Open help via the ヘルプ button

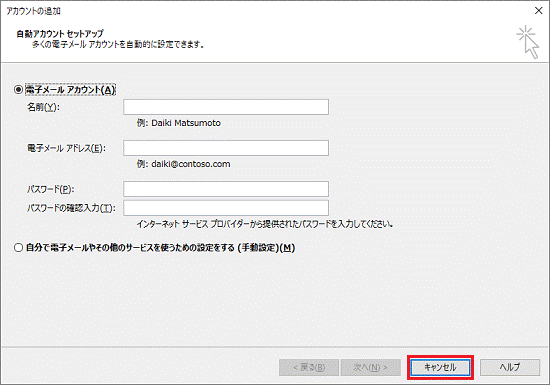click(510, 367)
